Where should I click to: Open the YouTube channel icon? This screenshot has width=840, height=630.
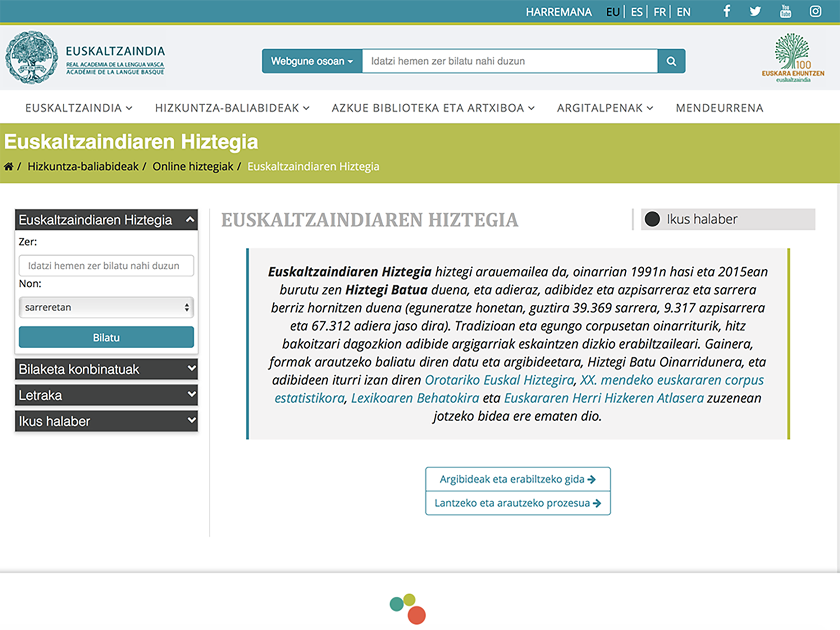coord(785,11)
